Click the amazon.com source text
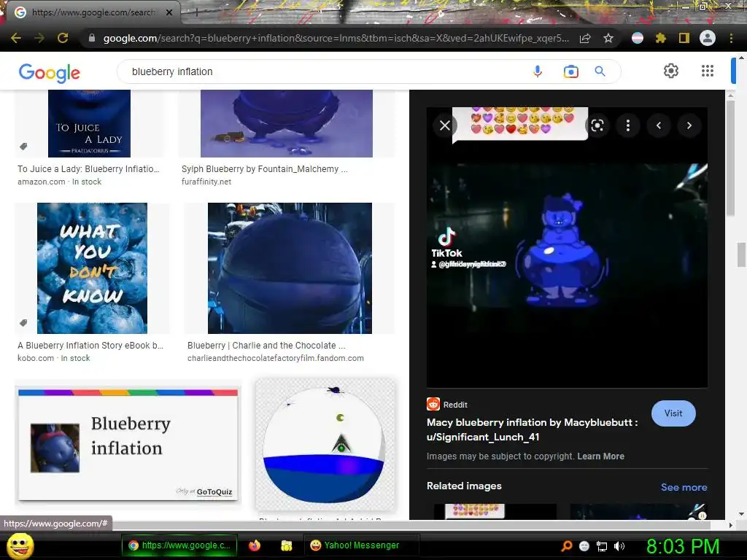747x560 pixels. pyautogui.click(x=42, y=182)
